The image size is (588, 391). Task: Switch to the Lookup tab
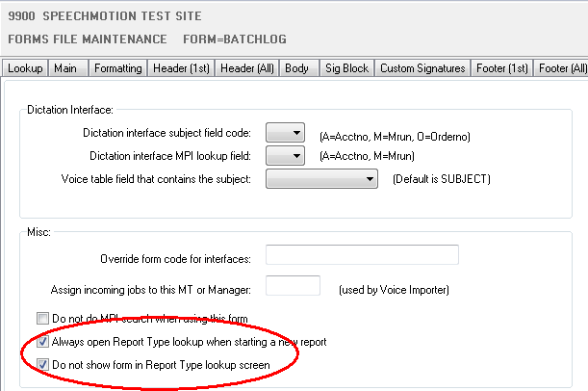(x=24, y=68)
